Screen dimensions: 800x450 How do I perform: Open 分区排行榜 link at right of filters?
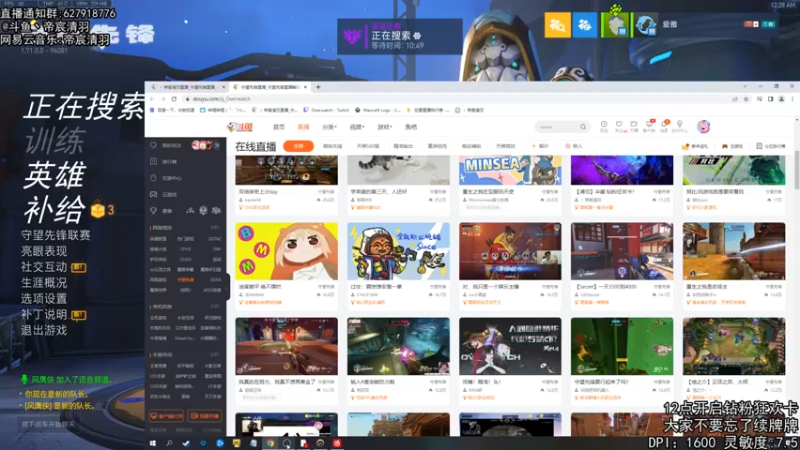click(x=771, y=146)
